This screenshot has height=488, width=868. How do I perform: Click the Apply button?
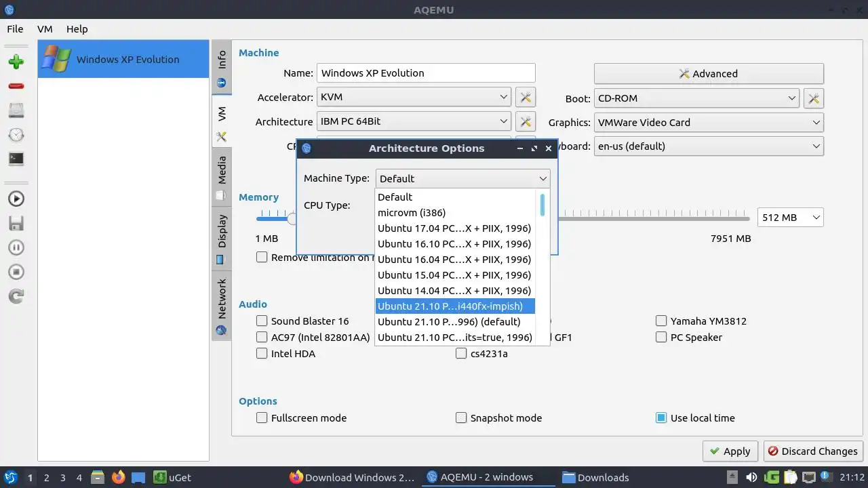(730, 451)
